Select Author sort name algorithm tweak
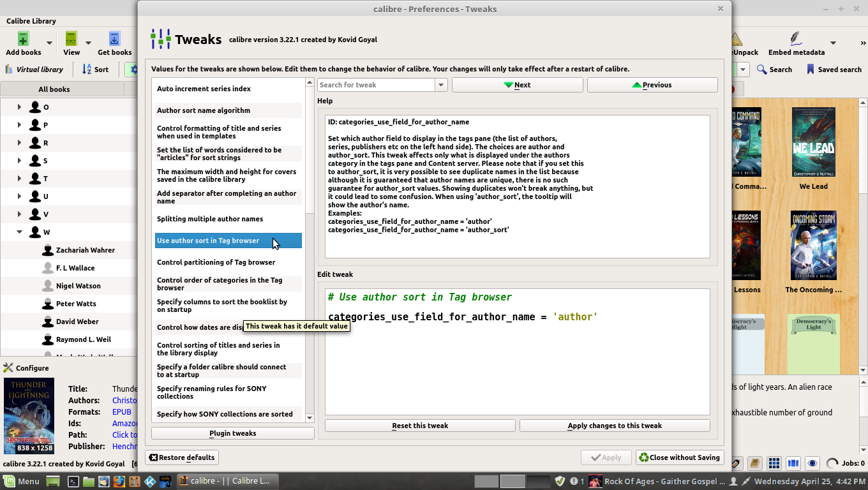 (x=228, y=110)
